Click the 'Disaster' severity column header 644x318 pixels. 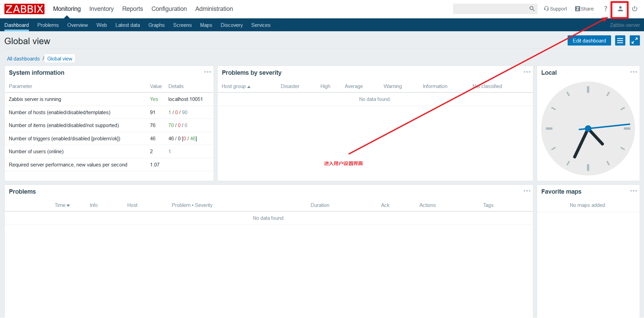(290, 86)
